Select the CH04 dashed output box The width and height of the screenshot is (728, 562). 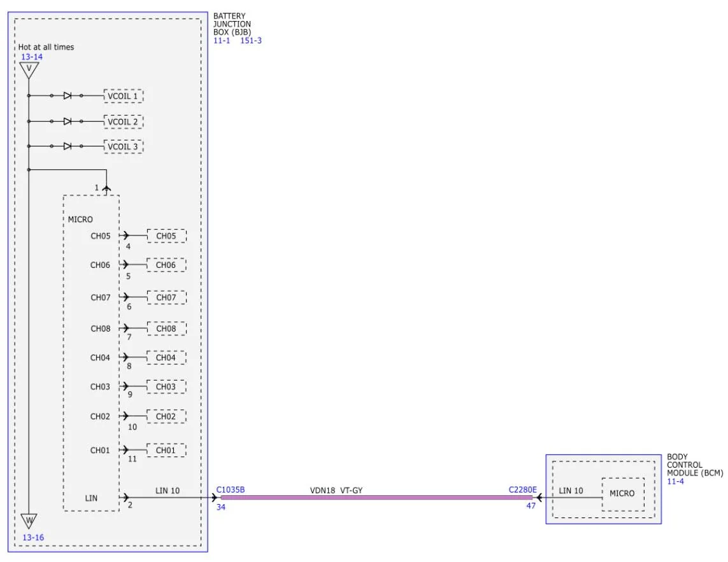point(166,357)
